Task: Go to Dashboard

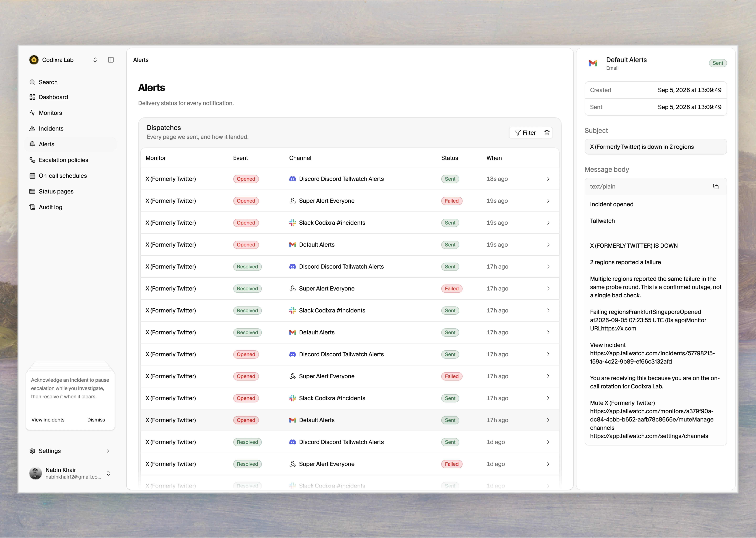Action: click(70, 97)
